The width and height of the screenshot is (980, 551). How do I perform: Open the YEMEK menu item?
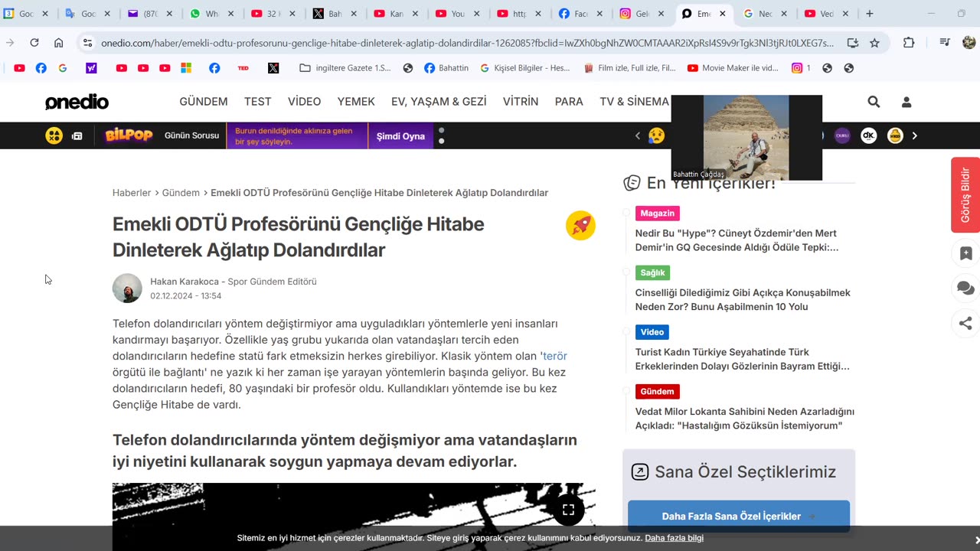tap(356, 102)
